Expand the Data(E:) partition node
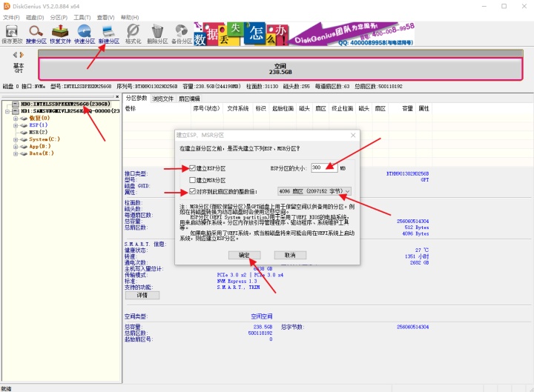This screenshot has height=392, width=534. [16, 154]
